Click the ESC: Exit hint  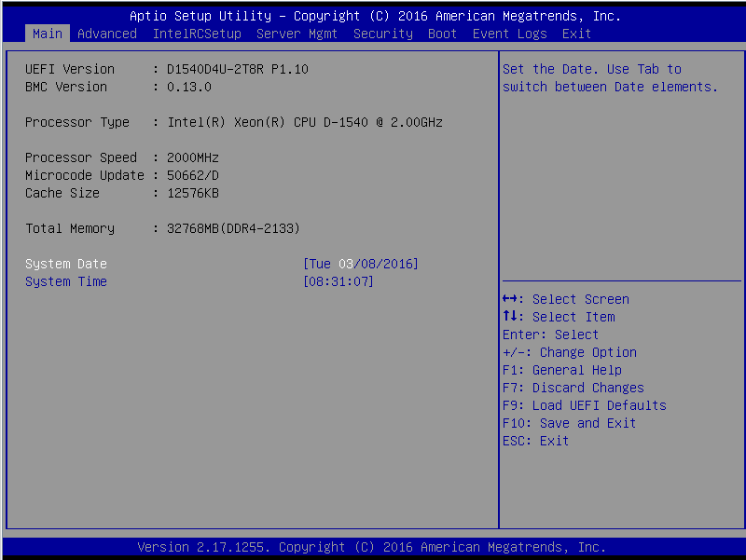pos(535,441)
